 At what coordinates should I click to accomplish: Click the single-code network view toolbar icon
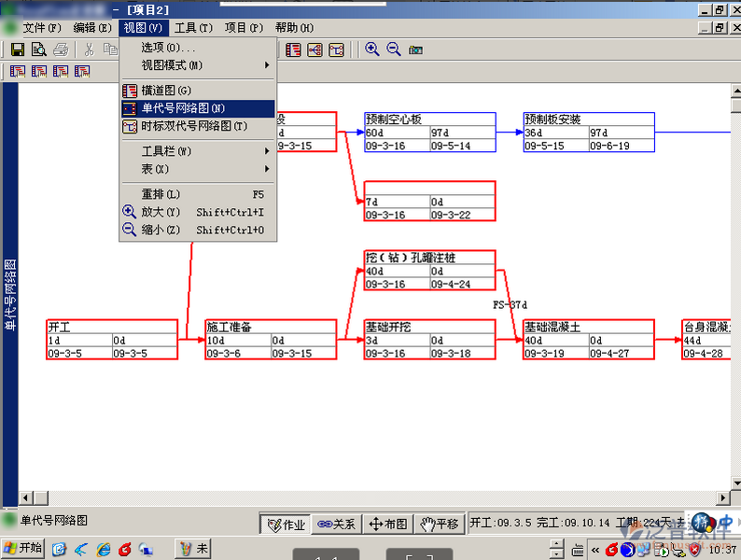[x=315, y=49]
